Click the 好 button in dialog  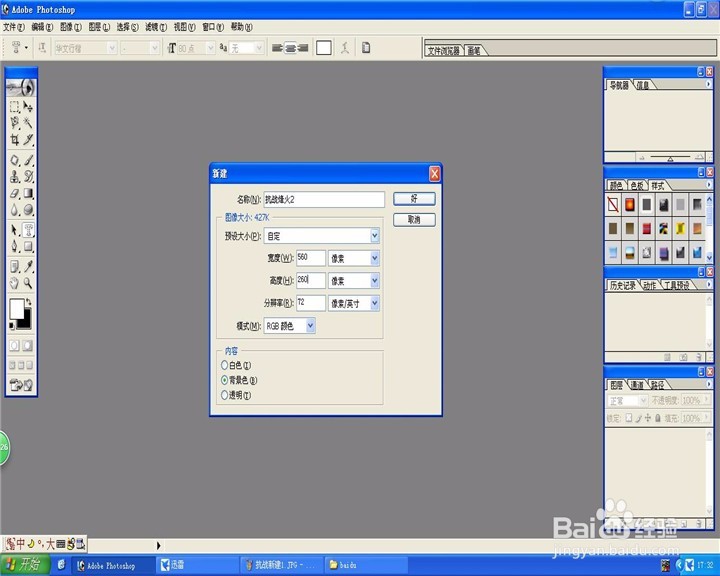pos(414,198)
